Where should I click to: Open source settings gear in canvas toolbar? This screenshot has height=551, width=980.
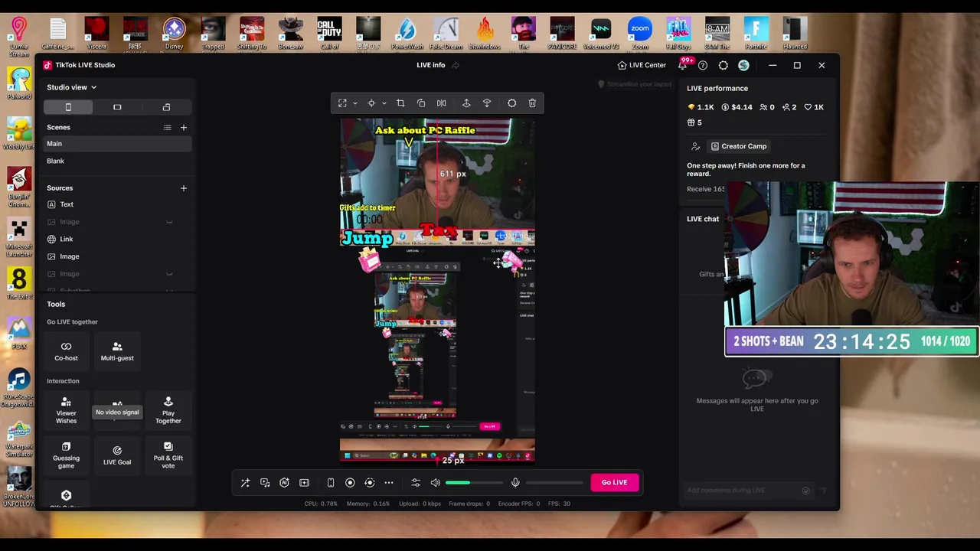coord(512,103)
